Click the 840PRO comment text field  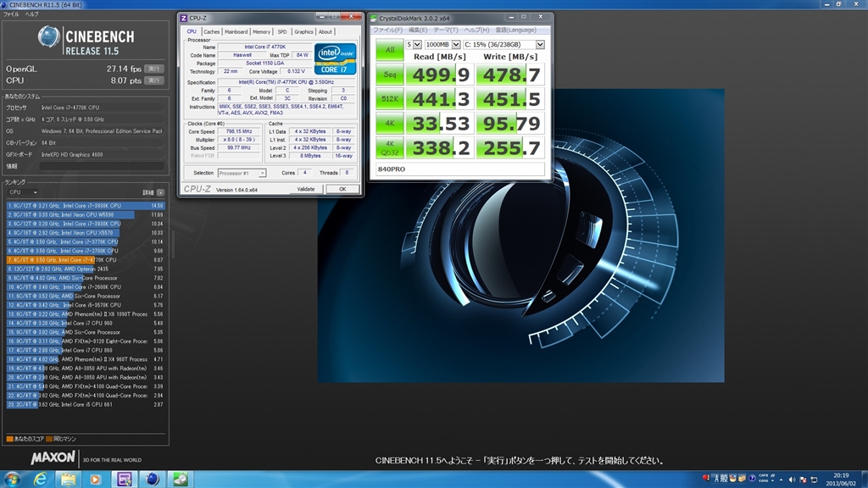click(x=461, y=169)
